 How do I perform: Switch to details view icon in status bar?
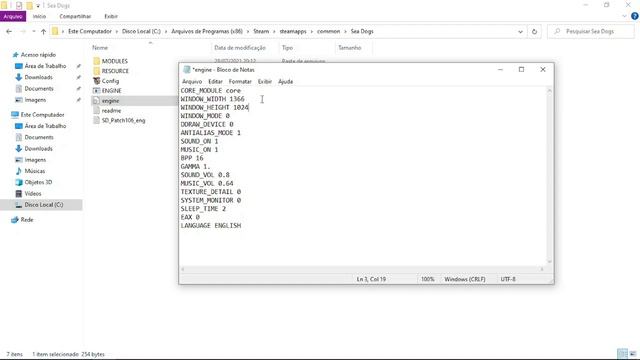point(622,354)
